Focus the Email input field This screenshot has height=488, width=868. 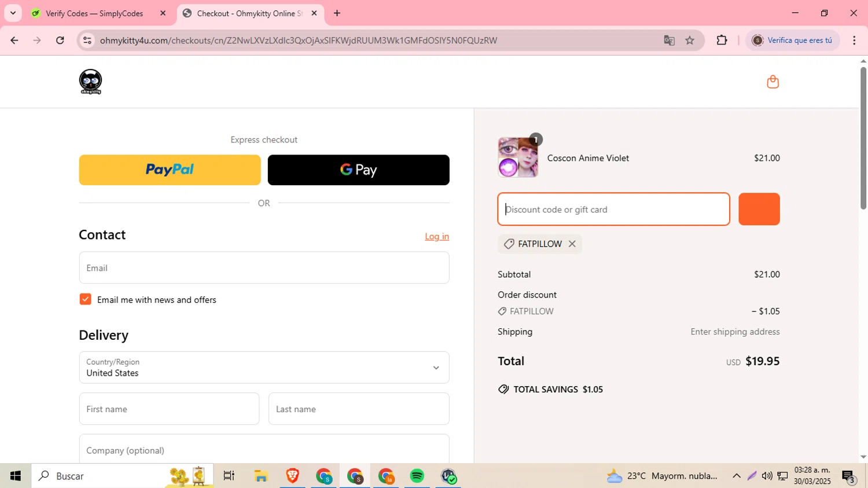(x=264, y=267)
